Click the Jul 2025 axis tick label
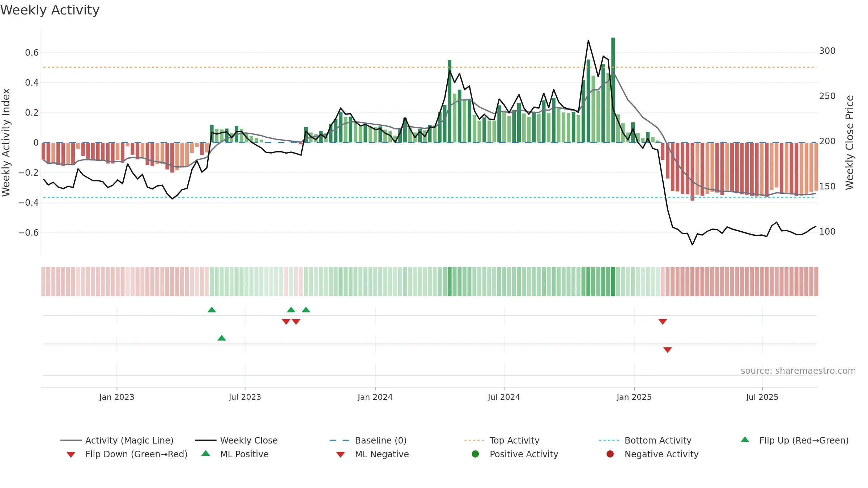 pyautogui.click(x=762, y=397)
